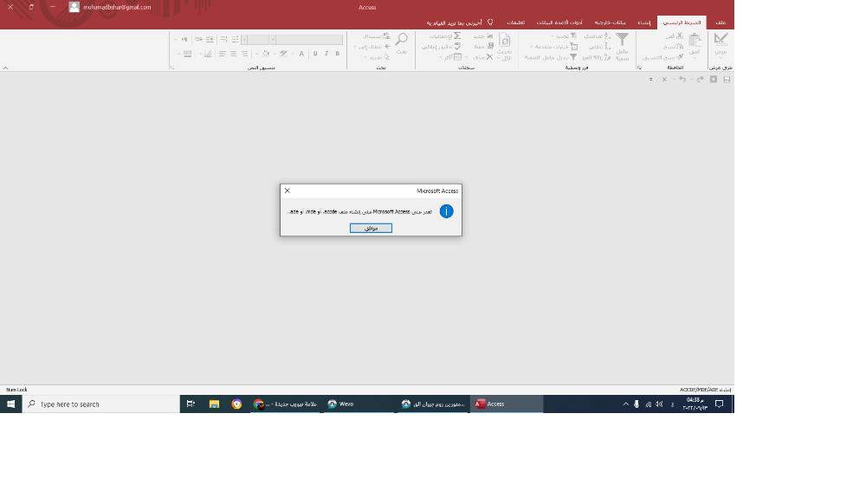Click the Redo arrow in quick access toolbar
The image size is (866, 504).
pos(701,80)
